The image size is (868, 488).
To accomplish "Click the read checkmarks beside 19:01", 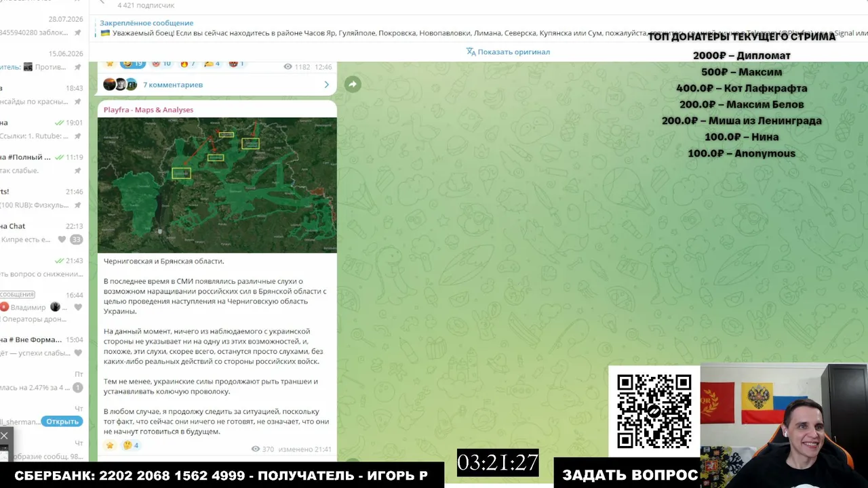I will [59, 123].
